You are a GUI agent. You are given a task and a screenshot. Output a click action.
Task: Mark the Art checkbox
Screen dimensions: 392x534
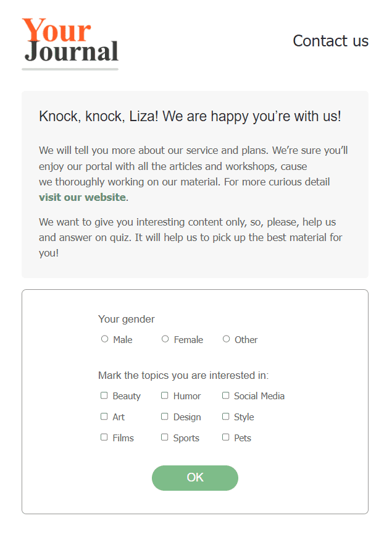tap(104, 417)
